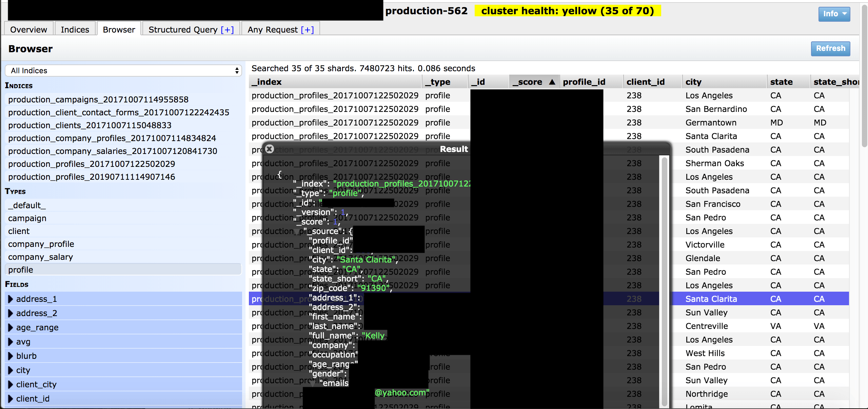Add an Any Request tab via plus

click(307, 30)
